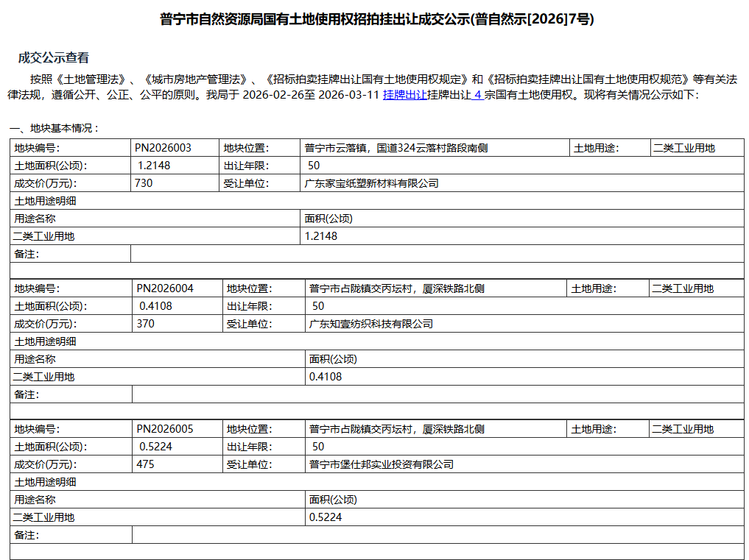The image size is (749, 560).
Task: Click the transaction price 475 cell
Action: pyautogui.click(x=146, y=464)
